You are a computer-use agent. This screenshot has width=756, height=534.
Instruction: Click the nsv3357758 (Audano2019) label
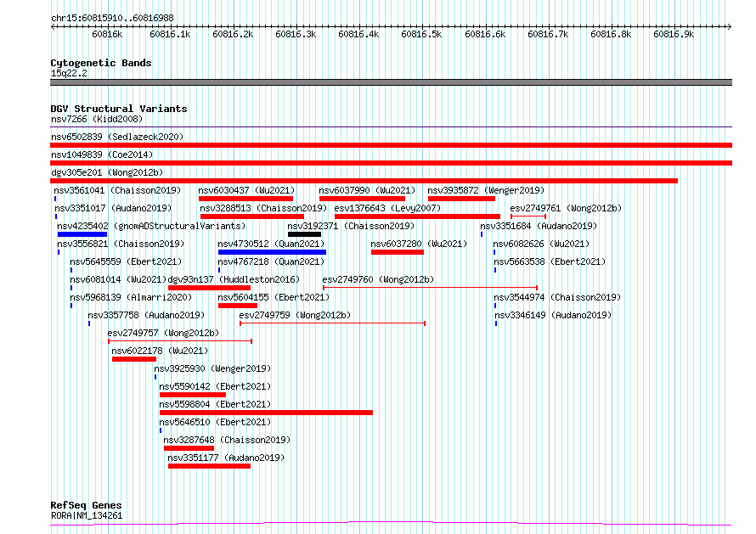coord(146,315)
